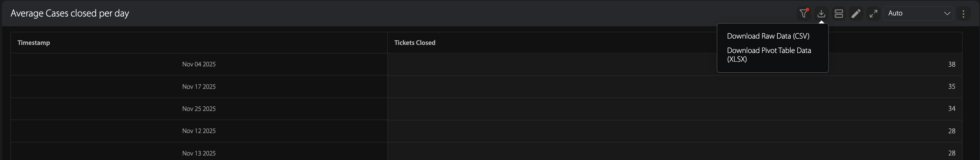Pick the Nov 13 2025 timestamp cell
Viewport: 980px width, 160px height.
[x=198, y=153]
